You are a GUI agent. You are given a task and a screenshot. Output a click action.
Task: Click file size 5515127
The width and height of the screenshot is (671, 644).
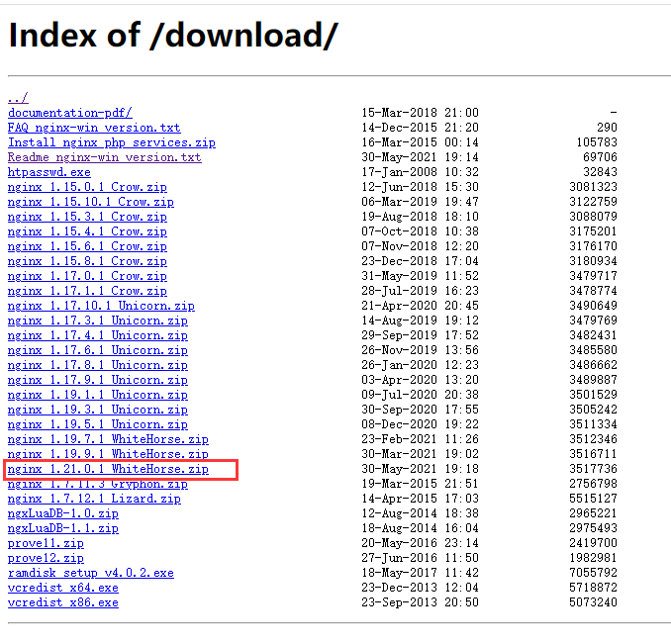coord(593,499)
